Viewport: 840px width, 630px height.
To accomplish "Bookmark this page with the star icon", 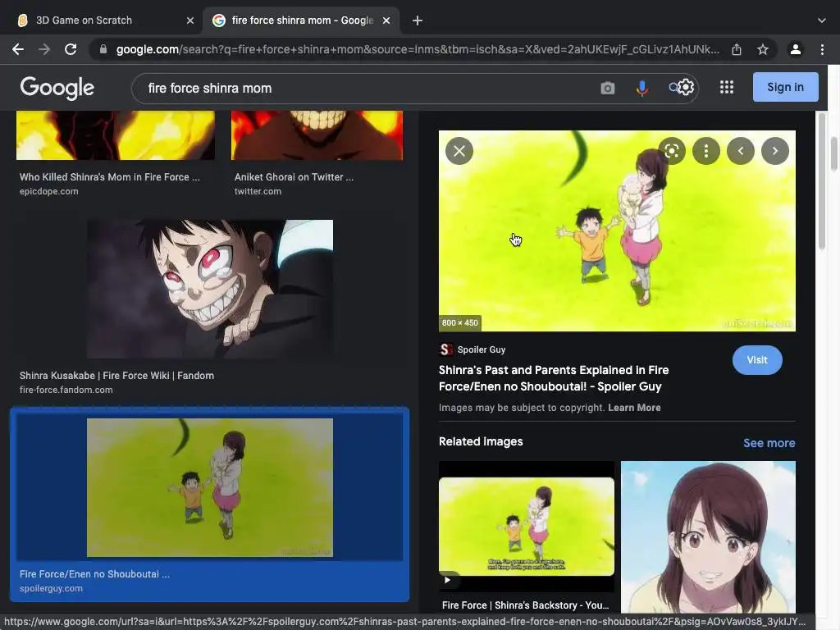I will click(x=763, y=49).
